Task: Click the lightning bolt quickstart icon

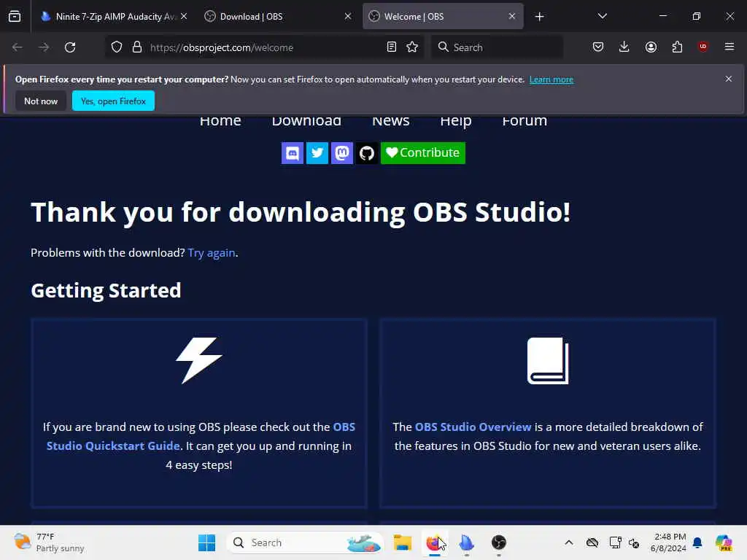Action: point(199,360)
